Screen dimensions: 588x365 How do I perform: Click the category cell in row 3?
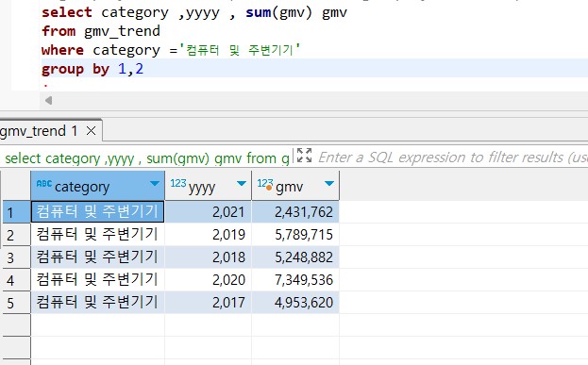[x=97, y=257]
